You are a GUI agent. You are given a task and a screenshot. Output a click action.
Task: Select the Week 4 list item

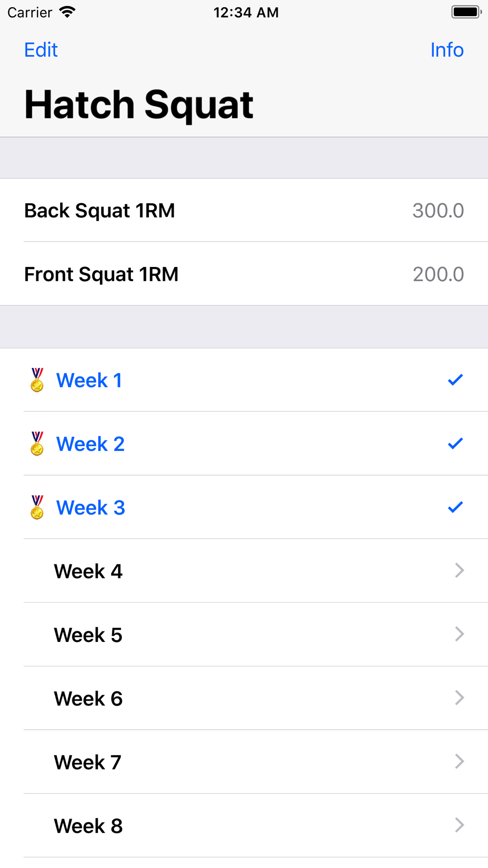coord(244,571)
